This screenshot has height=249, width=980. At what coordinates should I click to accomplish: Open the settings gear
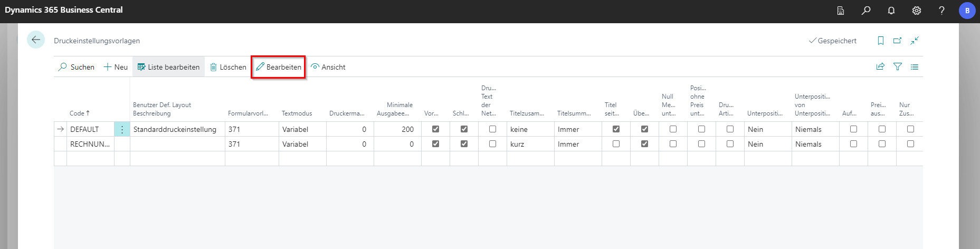coord(917,11)
